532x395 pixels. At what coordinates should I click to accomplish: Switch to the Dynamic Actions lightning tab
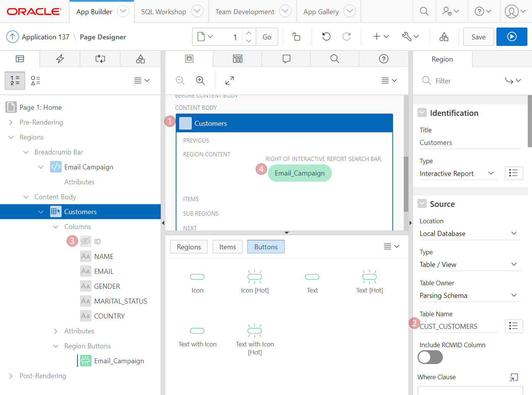[x=60, y=59]
